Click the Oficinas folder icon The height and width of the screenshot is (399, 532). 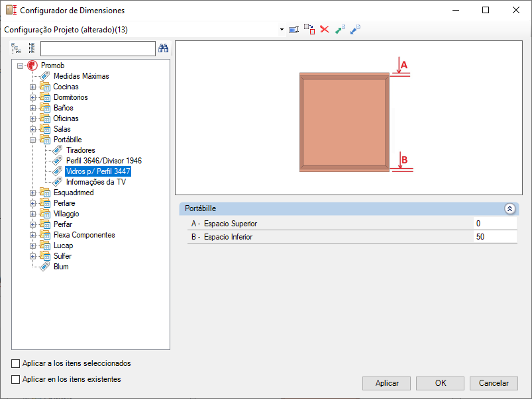[45, 118]
